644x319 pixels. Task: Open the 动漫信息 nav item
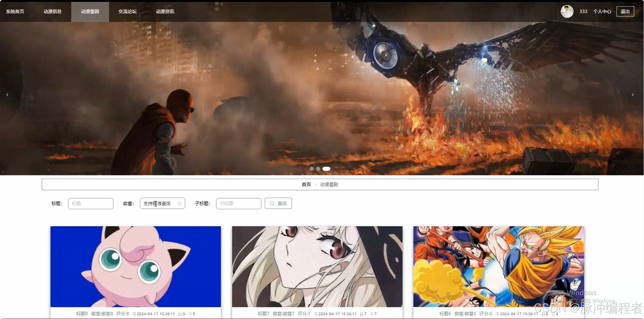53,11
